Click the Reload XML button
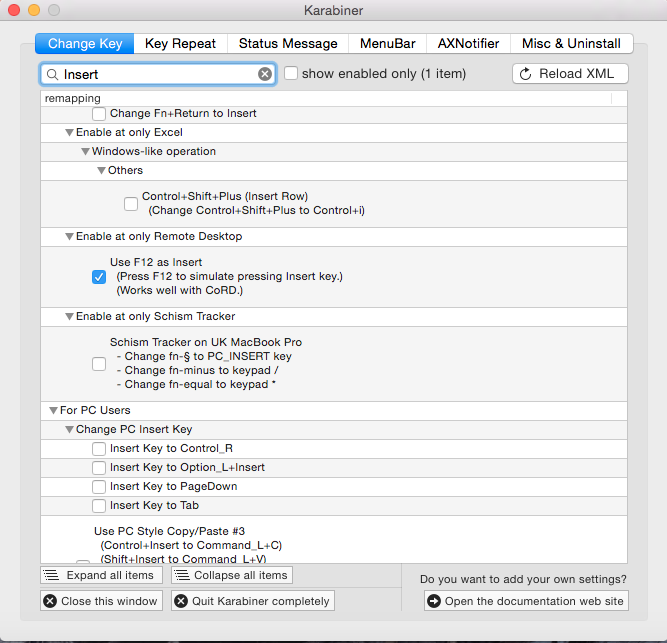This screenshot has height=643, width=667. point(570,74)
